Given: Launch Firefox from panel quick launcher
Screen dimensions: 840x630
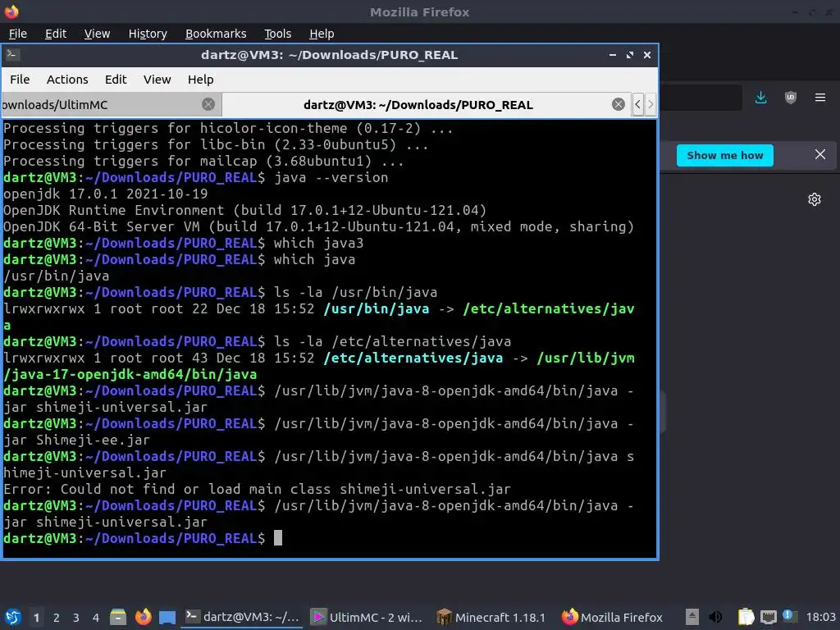Looking at the screenshot, I should tap(143, 617).
